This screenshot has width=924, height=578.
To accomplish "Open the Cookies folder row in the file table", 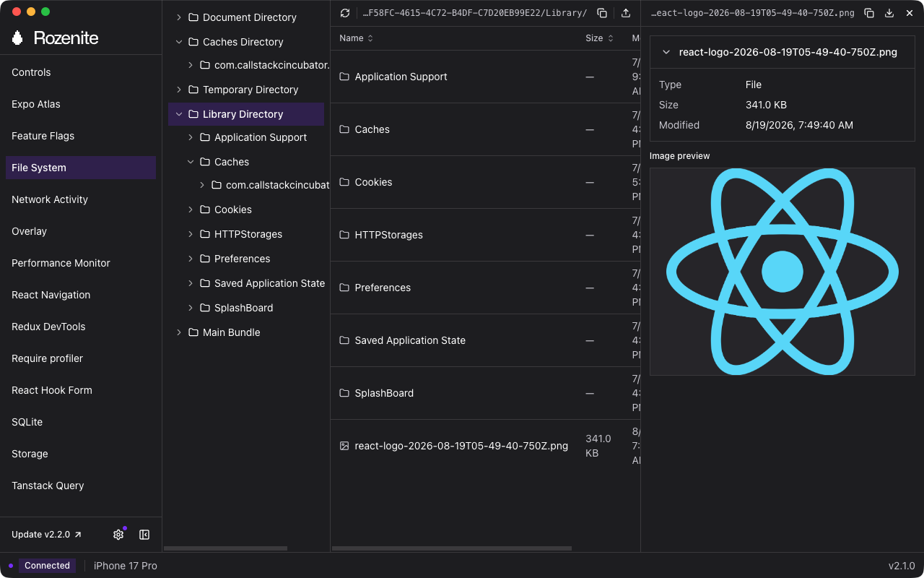I will pos(486,182).
